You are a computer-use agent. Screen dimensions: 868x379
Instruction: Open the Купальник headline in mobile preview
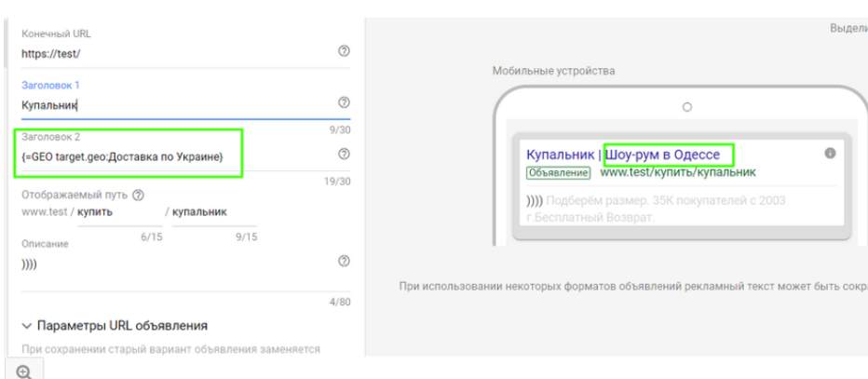(560, 155)
